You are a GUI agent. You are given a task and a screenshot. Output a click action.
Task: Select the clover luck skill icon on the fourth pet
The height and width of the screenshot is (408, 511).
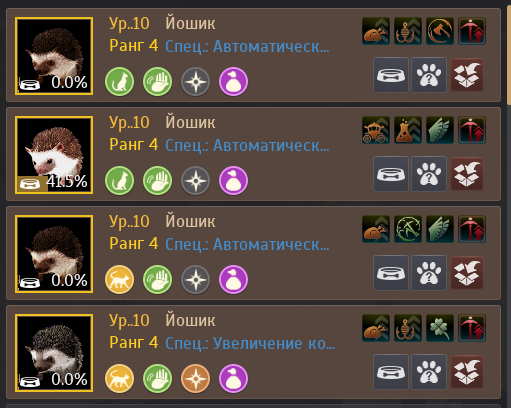(440, 328)
